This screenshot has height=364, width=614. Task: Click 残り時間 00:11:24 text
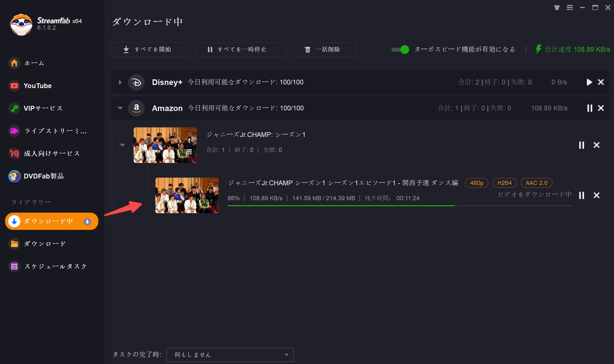(392, 198)
